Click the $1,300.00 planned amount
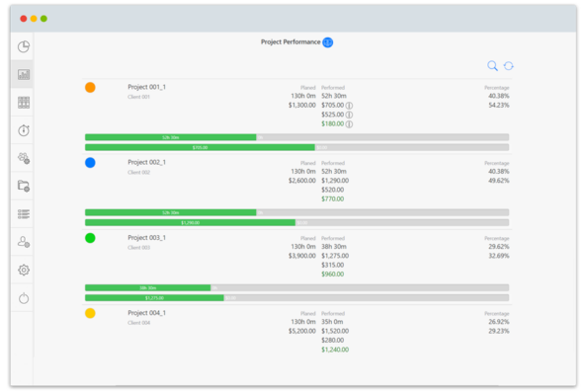This screenshot has width=588, height=392. pyautogui.click(x=301, y=106)
